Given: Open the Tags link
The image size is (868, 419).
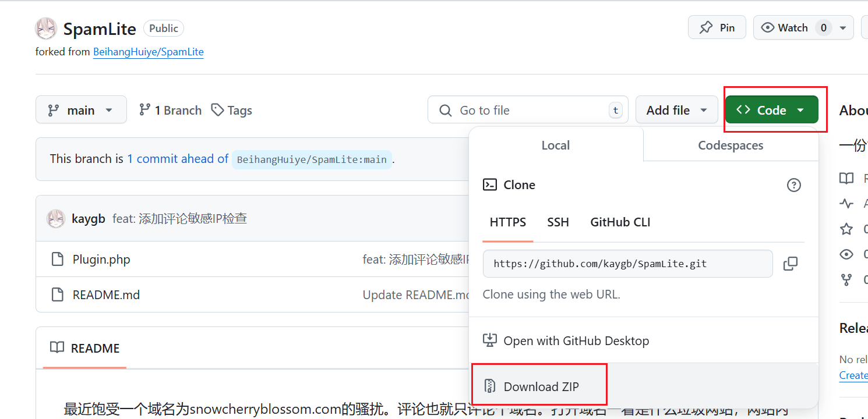Looking at the screenshot, I should 231,110.
